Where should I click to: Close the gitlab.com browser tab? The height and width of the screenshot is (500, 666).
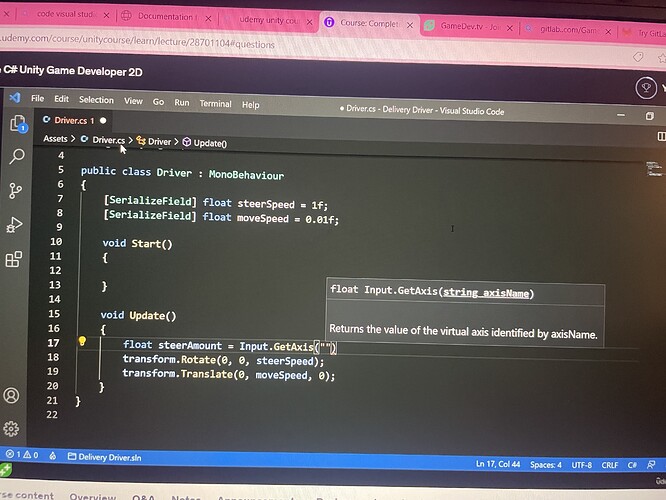tap(608, 31)
